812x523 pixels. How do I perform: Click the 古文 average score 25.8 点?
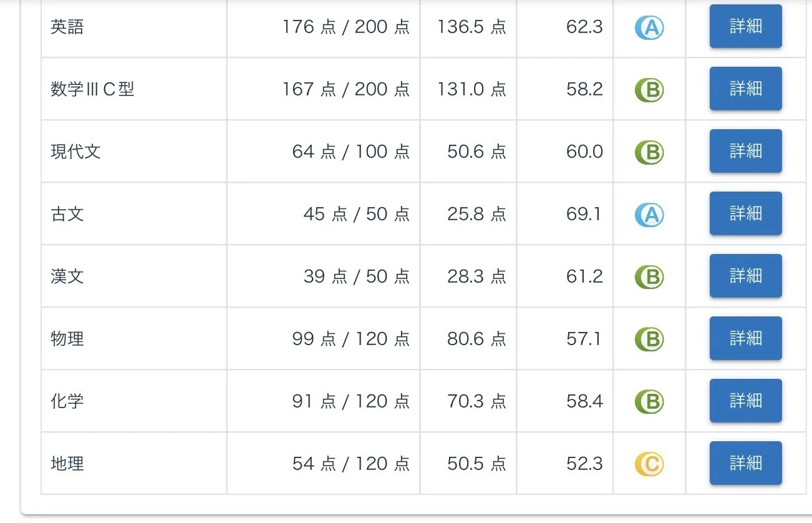(x=476, y=215)
